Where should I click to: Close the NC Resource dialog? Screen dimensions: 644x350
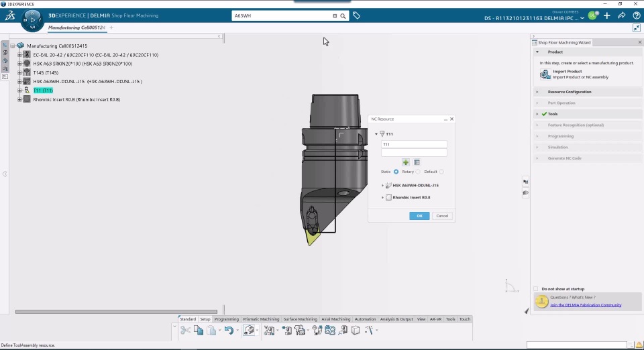(451, 119)
